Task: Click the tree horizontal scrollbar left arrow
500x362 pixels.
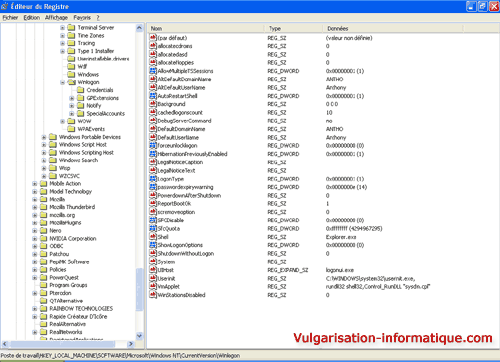Action: 5,344
